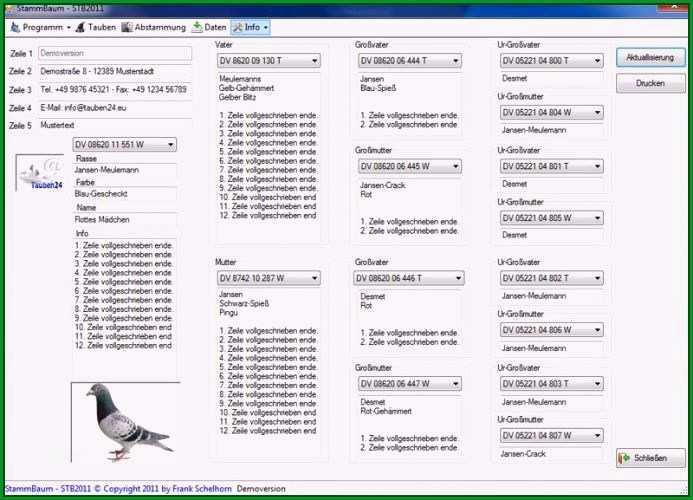Open the Großmutter DV 08620 06 445 W dropdown
The width and height of the screenshot is (693, 500).
pyautogui.click(x=409, y=166)
